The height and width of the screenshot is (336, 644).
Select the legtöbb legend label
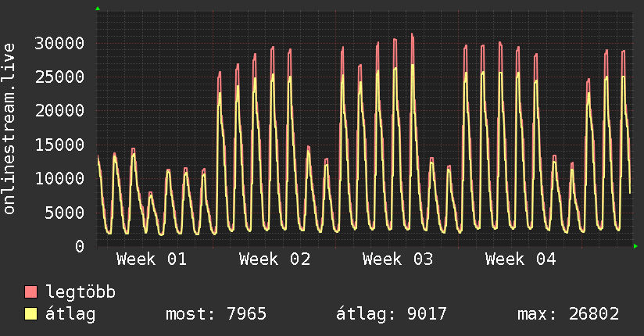81,292
